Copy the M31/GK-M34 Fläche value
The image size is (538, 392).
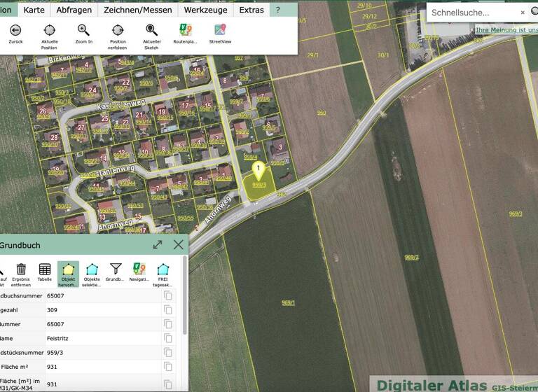point(168,384)
